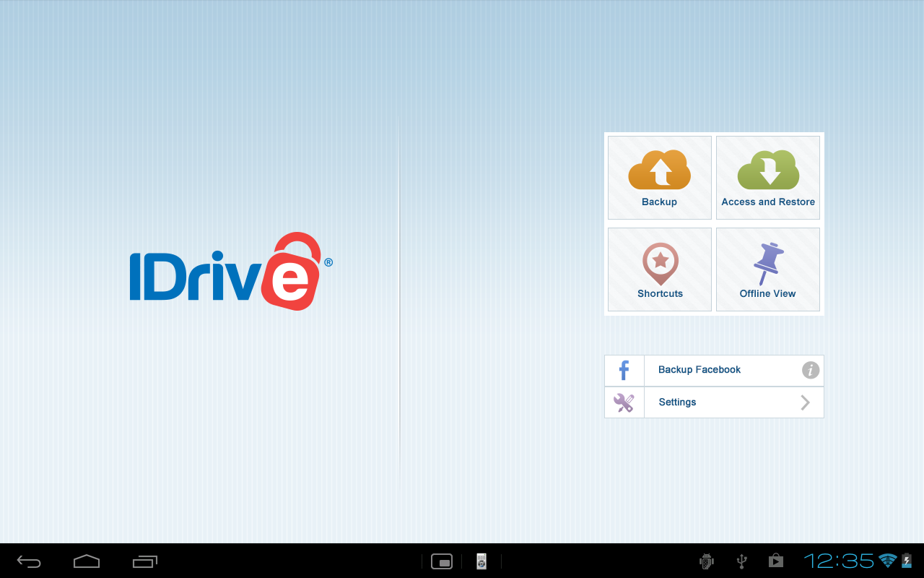The height and width of the screenshot is (578, 924).
Task: Open the Offline View pushpin tile
Action: click(768, 269)
